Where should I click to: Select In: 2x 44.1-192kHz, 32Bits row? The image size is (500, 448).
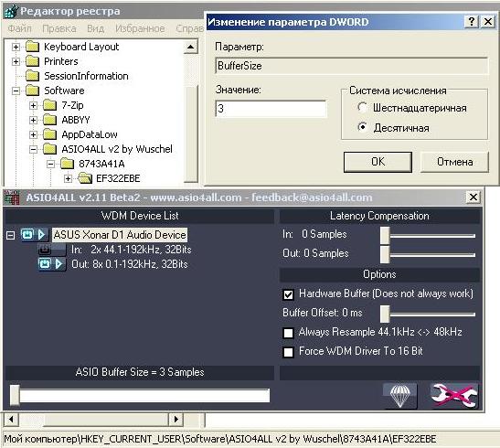(131, 250)
